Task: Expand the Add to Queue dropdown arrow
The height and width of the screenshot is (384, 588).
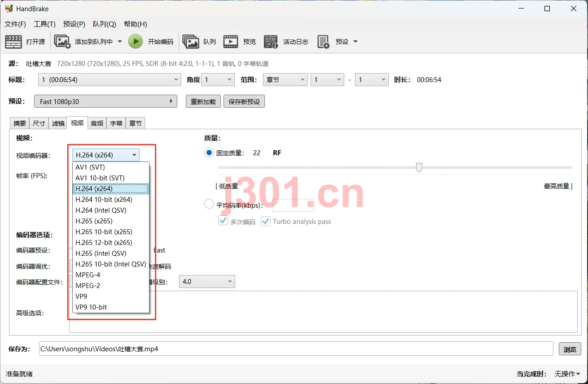Action: [120, 42]
